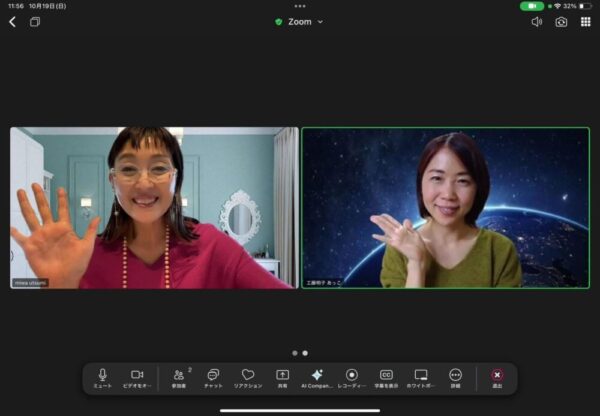Open the three-dot multitasking menu at top

[300, 6]
